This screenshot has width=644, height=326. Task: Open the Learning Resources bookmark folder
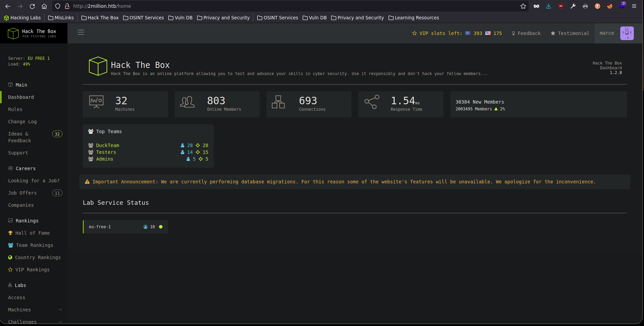414,18
